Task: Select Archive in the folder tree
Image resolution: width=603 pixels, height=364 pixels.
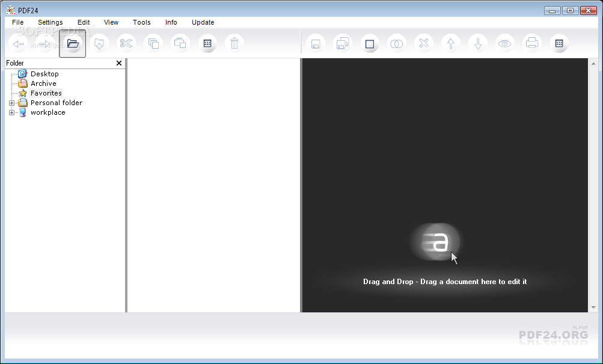Action: [43, 83]
